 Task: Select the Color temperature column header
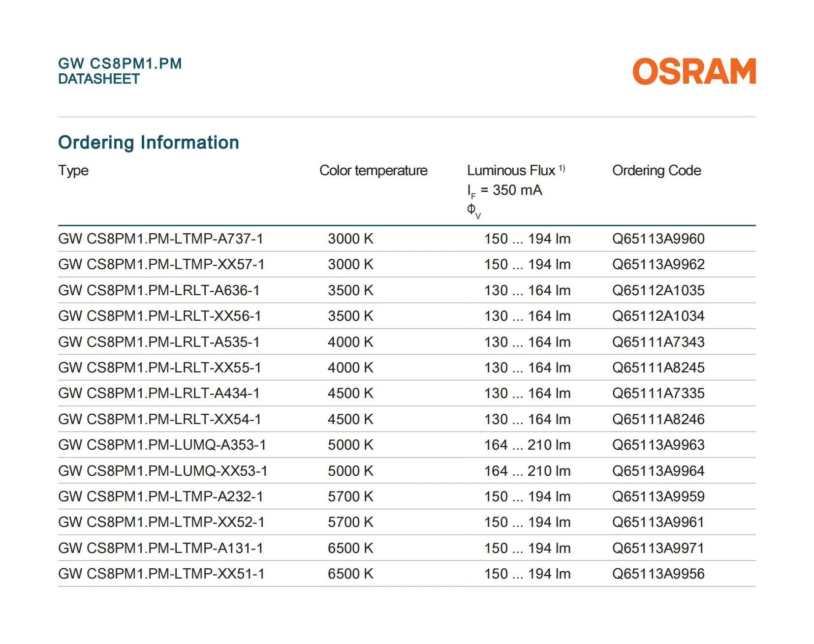coord(373,171)
